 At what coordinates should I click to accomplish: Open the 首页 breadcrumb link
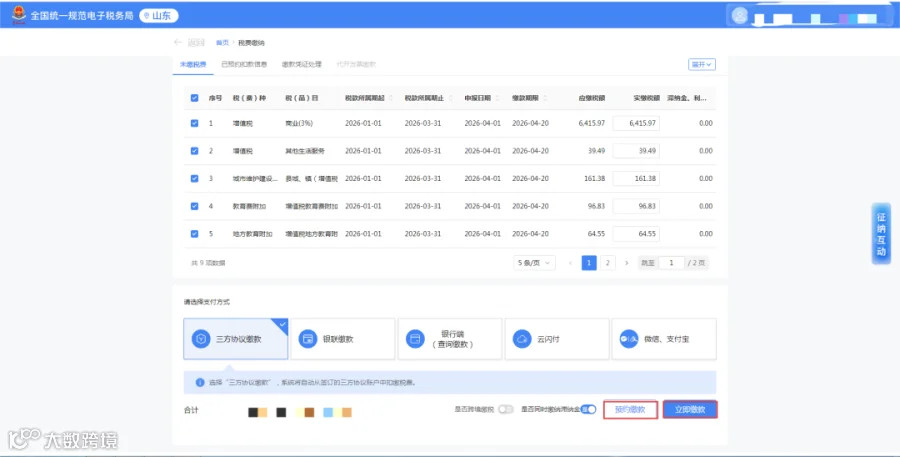pyautogui.click(x=222, y=43)
